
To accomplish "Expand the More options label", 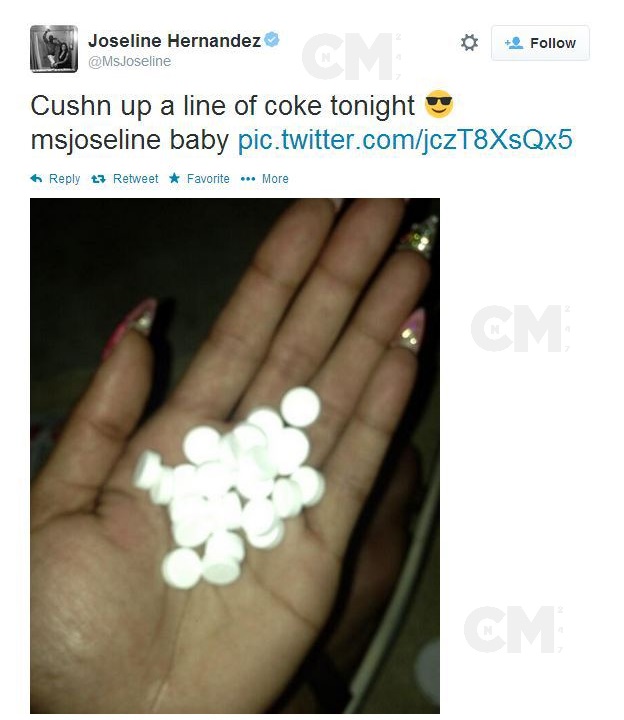I will click(x=275, y=179).
